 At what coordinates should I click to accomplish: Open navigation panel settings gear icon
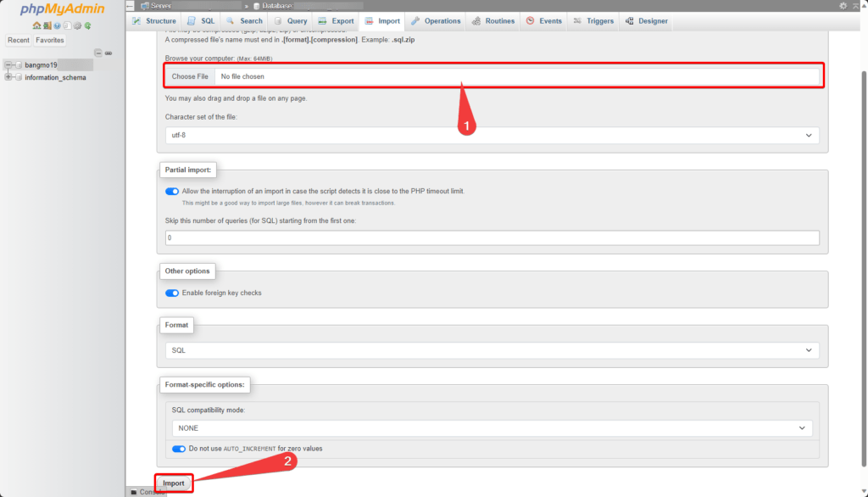pos(77,25)
